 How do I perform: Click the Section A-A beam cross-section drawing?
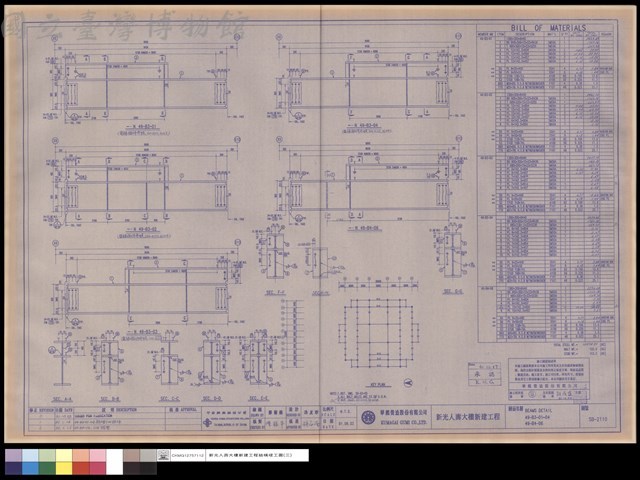coord(62,361)
